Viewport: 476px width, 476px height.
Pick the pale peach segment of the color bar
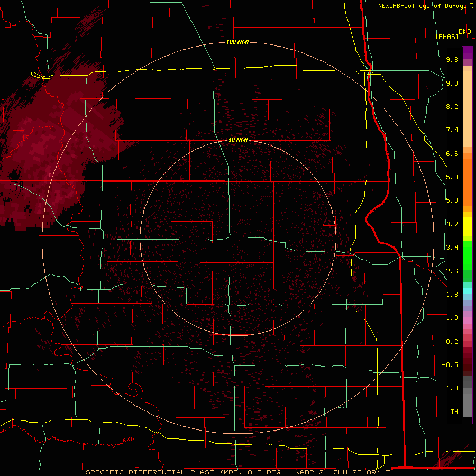point(467,108)
